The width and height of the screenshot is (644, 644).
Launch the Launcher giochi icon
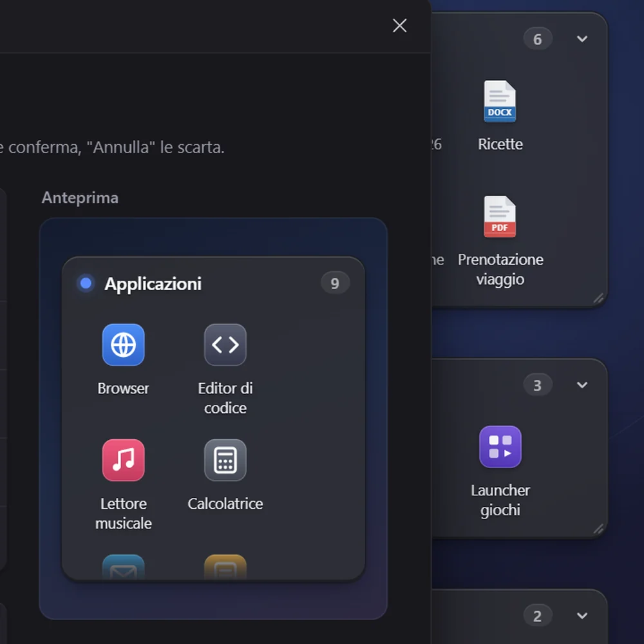(500, 446)
